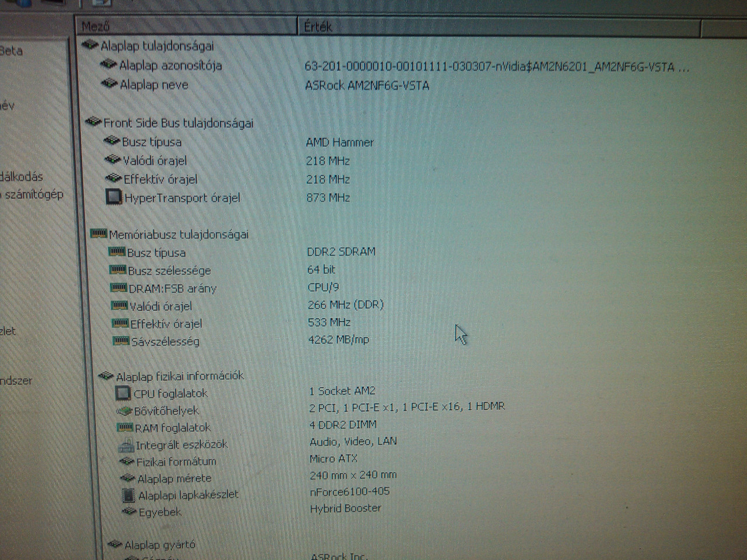Select the Alaplap neve row

[154, 85]
